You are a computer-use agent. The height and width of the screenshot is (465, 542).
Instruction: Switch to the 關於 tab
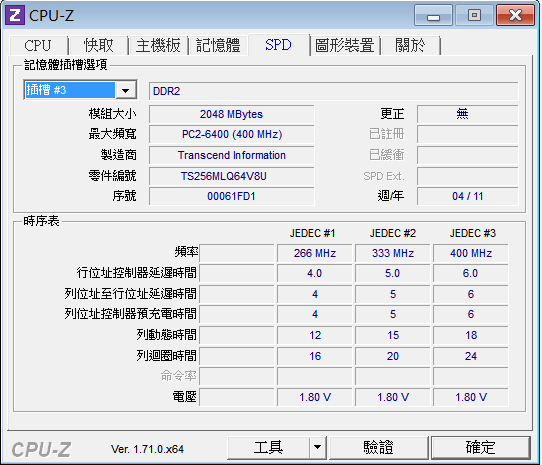tap(410, 45)
